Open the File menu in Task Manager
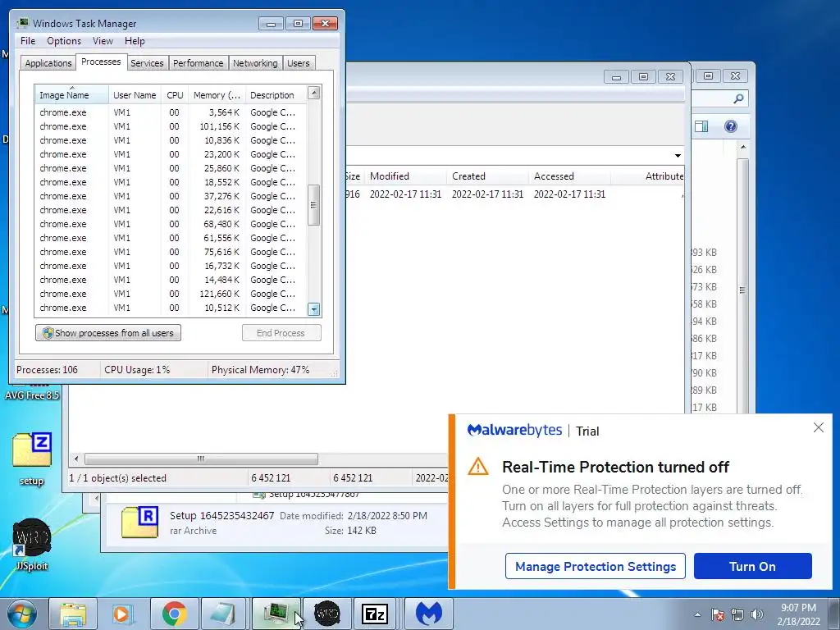 pos(28,41)
